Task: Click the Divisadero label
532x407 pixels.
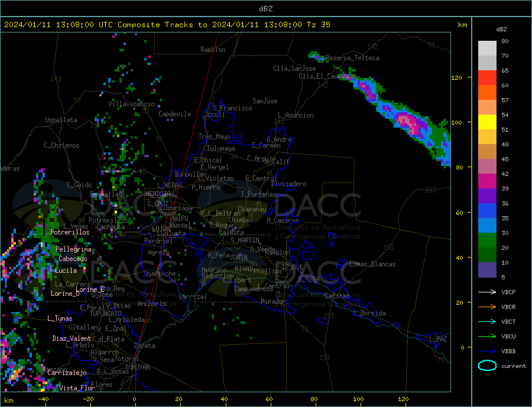Action: coord(288,184)
